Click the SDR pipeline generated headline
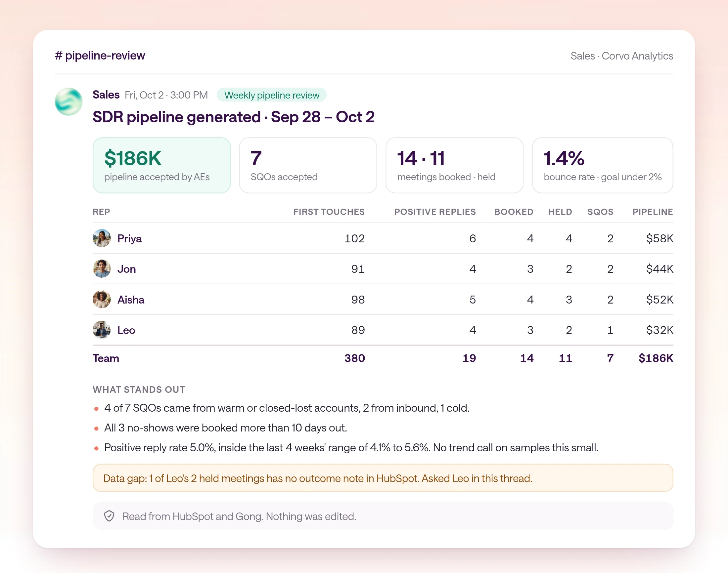 pyautogui.click(x=233, y=117)
